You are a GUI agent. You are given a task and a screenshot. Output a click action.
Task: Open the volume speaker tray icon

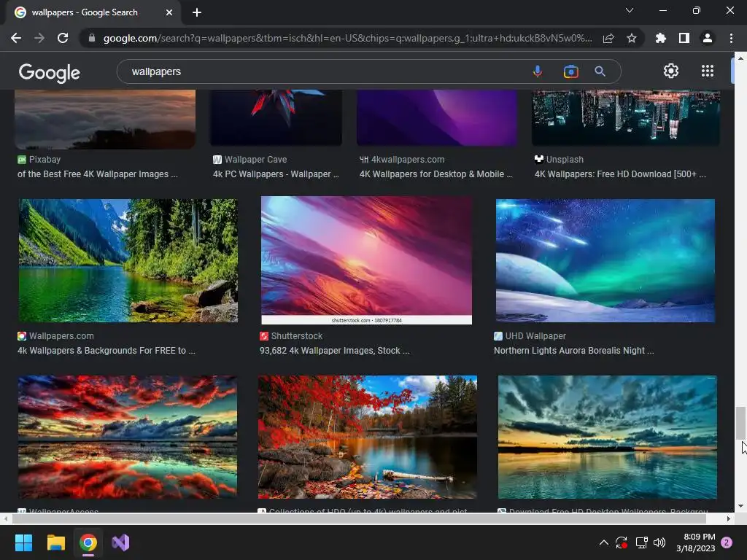click(x=659, y=542)
